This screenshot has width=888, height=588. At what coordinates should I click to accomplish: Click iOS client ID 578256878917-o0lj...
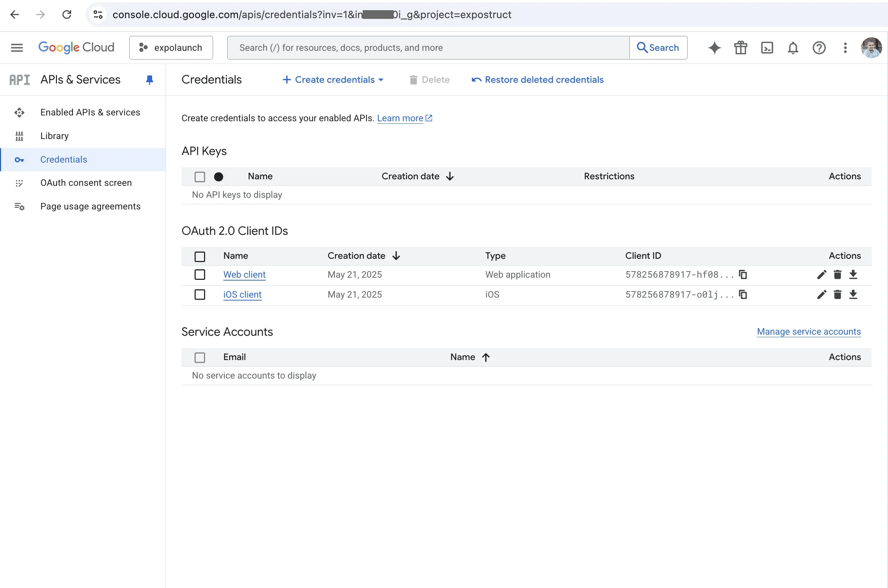680,294
